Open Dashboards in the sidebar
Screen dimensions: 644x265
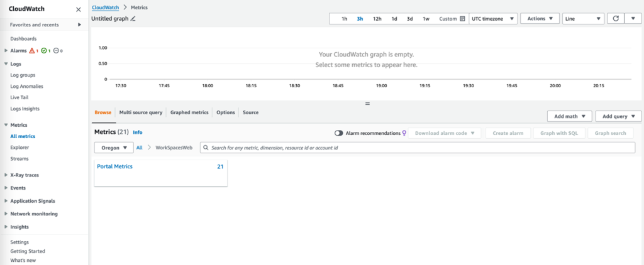coord(23,39)
